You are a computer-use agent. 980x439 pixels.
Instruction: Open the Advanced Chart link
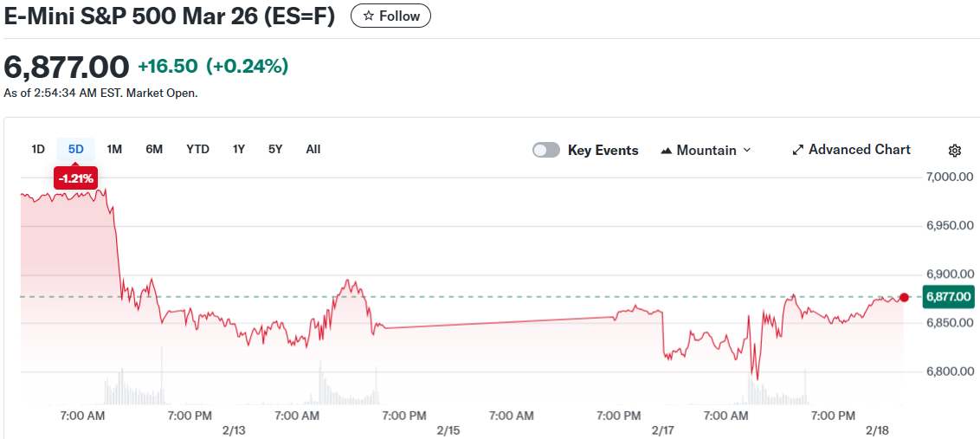click(x=859, y=150)
